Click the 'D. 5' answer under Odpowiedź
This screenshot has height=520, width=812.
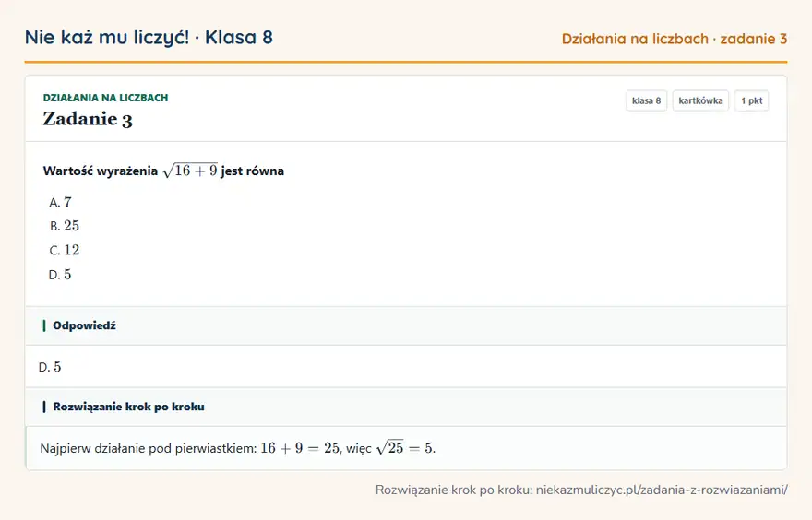pyautogui.click(x=50, y=367)
